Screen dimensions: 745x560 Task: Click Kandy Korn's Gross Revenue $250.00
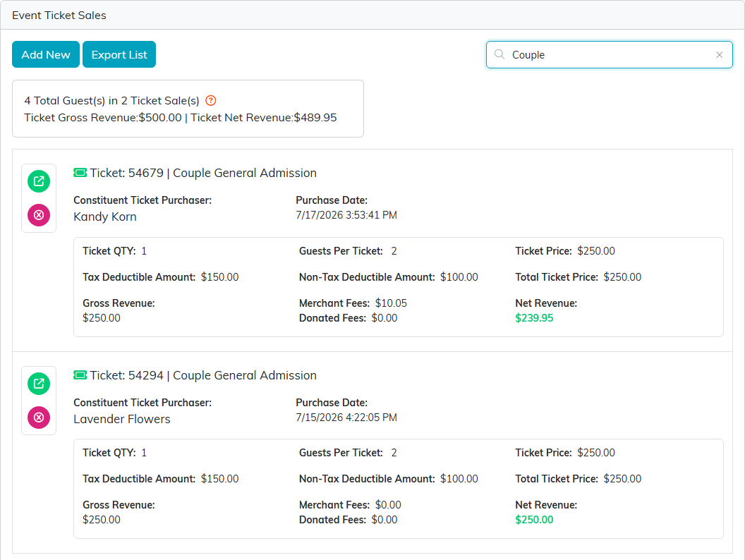(x=101, y=318)
